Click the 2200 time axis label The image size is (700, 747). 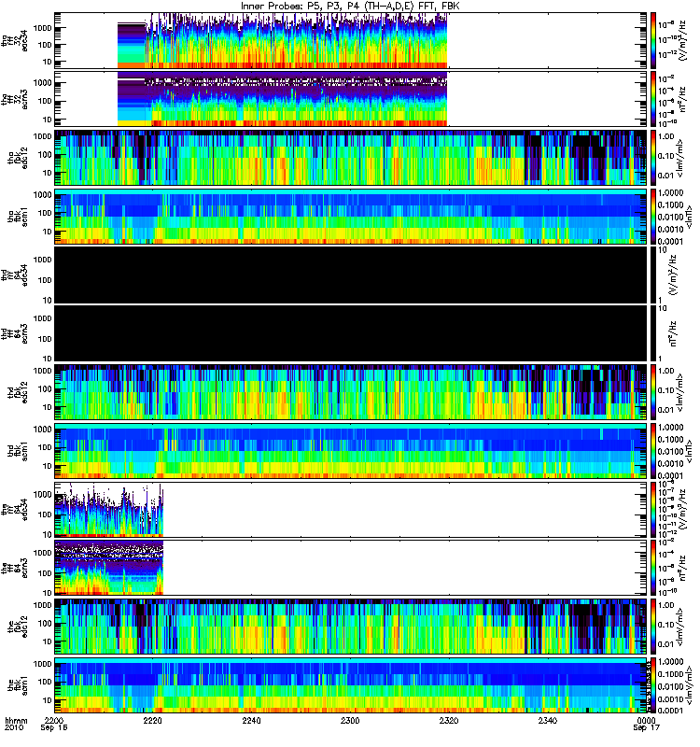54,720
